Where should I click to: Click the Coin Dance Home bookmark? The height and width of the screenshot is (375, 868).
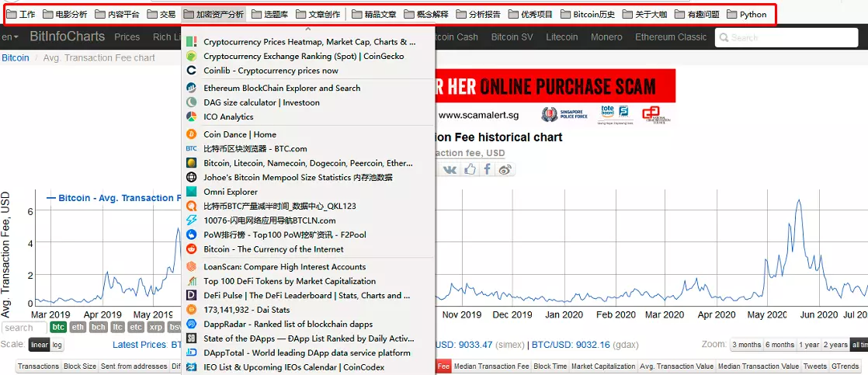239,134
